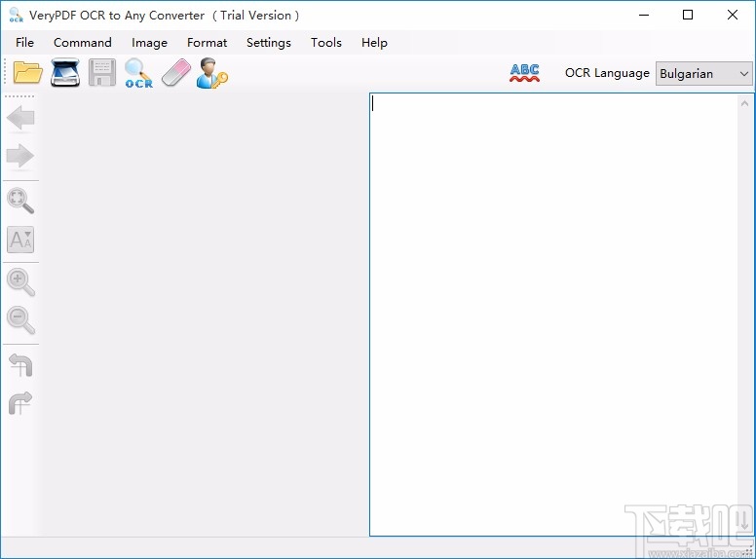Open the Tools menu

[x=326, y=43]
